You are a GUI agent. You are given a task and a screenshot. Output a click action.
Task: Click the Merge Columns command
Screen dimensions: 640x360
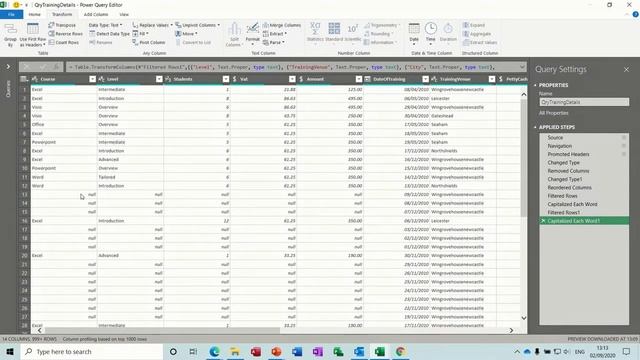(282, 25)
